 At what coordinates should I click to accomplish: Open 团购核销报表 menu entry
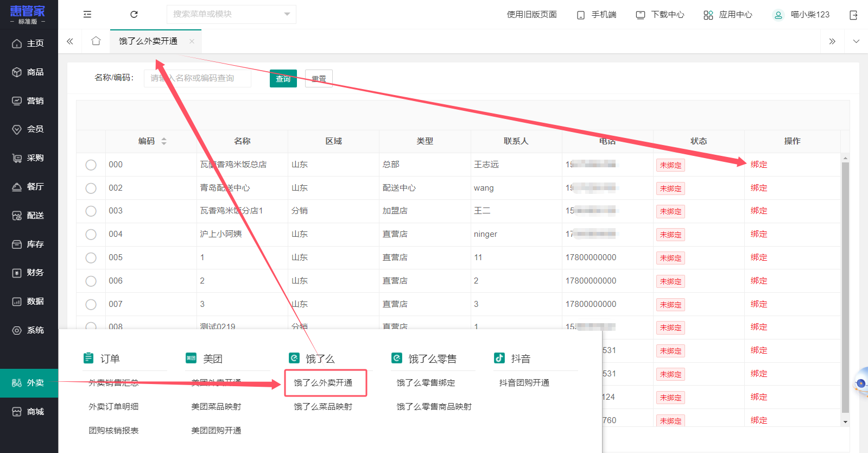[113, 431]
